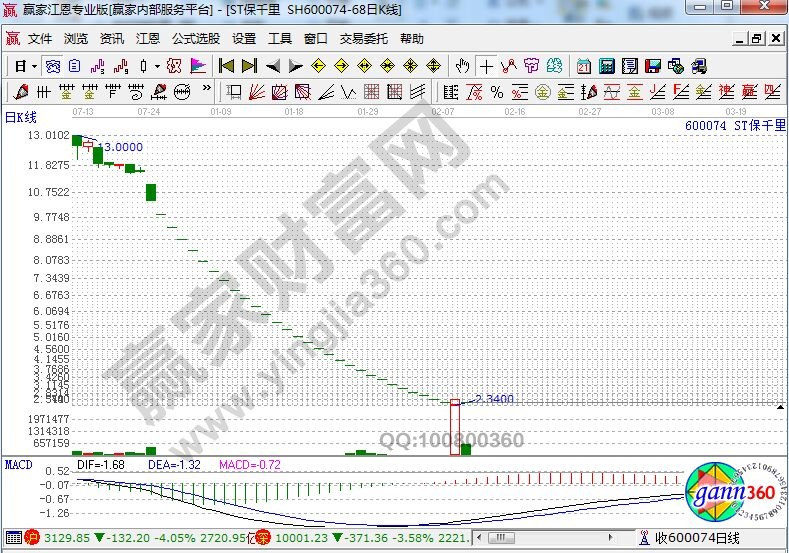Open the calendar 21 icon
This screenshot has height=553, width=789.
(x=584, y=66)
